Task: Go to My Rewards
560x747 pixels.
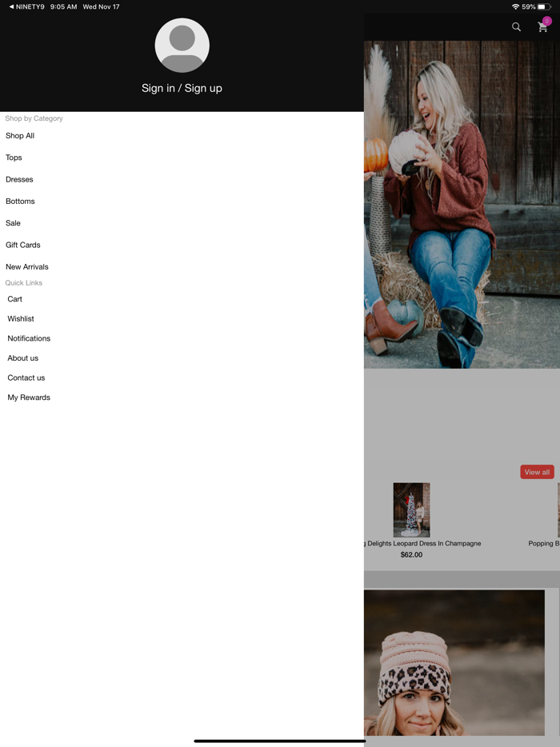Action: tap(29, 397)
